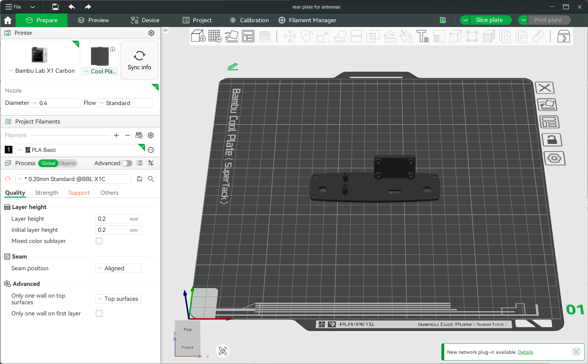Viewport: 588px width, 364px height.
Task: Click the Arrange all objects icon
Action: pyautogui.click(x=248, y=36)
